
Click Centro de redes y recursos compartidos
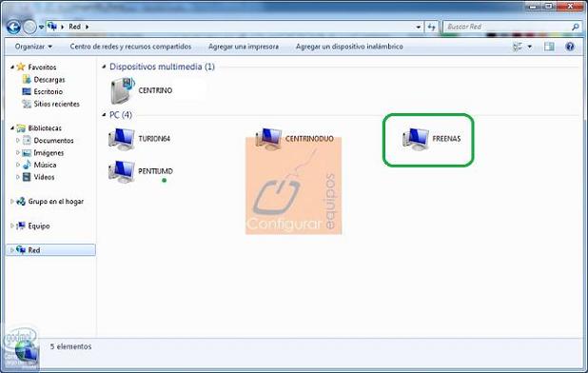pyautogui.click(x=130, y=47)
